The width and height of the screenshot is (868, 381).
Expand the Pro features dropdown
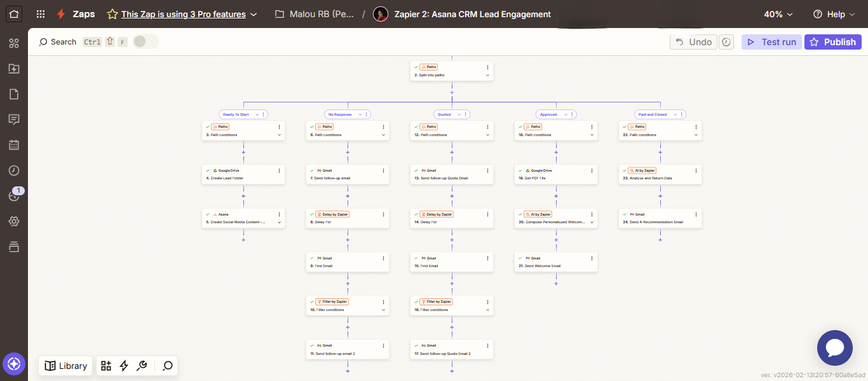coord(254,14)
